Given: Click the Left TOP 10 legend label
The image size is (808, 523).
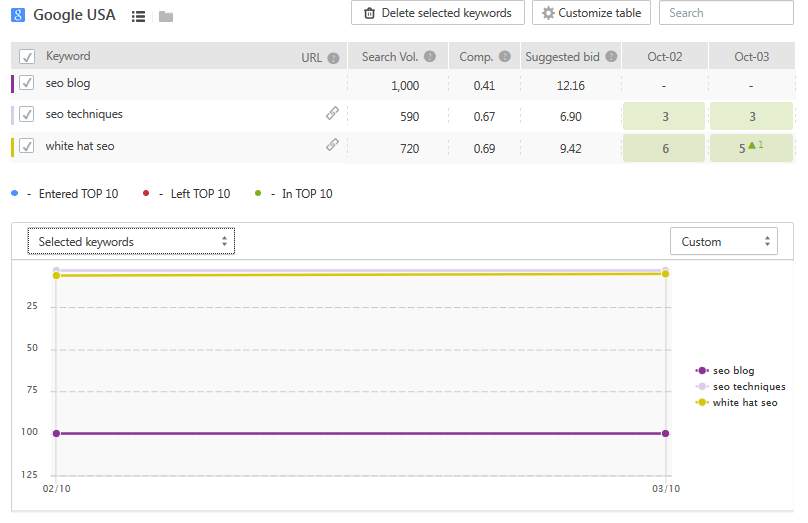Looking at the screenshot, I should (200, 194).
